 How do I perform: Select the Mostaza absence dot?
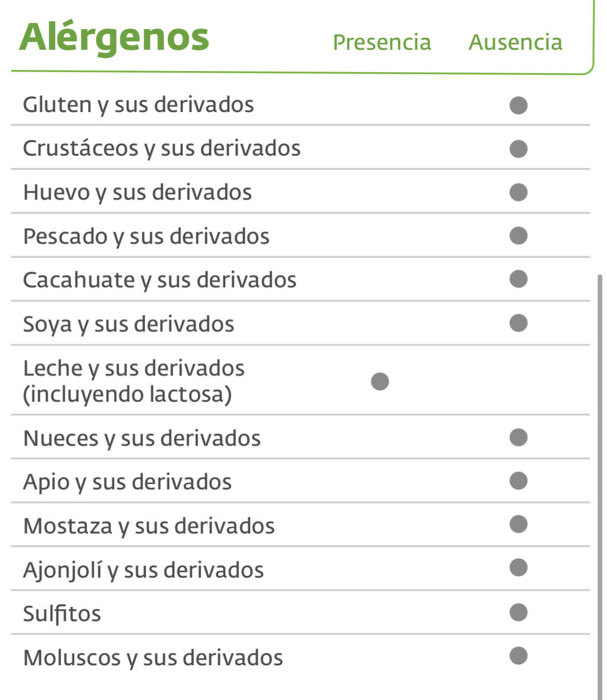[518, 524]
